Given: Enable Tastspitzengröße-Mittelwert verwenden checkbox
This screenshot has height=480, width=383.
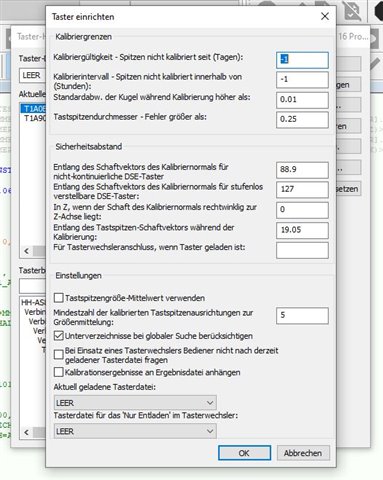Looking at the screenshot, I should 59,298.
